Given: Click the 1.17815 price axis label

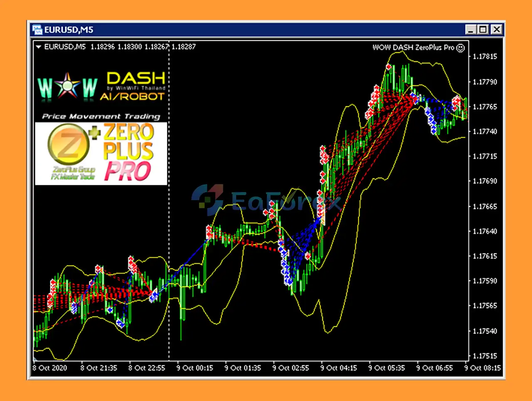Looking at the screenshot, I should (485, 57).
